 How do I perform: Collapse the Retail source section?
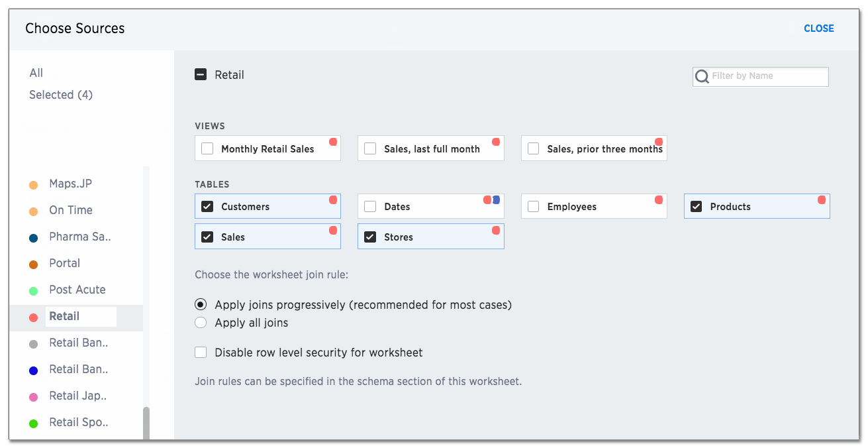pos(201,74)
